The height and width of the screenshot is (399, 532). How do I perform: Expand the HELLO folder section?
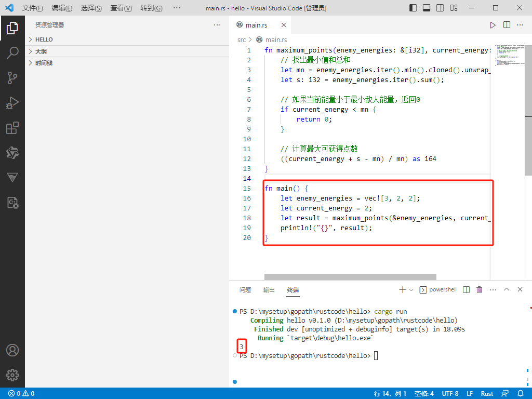click(x=127, y=39)
